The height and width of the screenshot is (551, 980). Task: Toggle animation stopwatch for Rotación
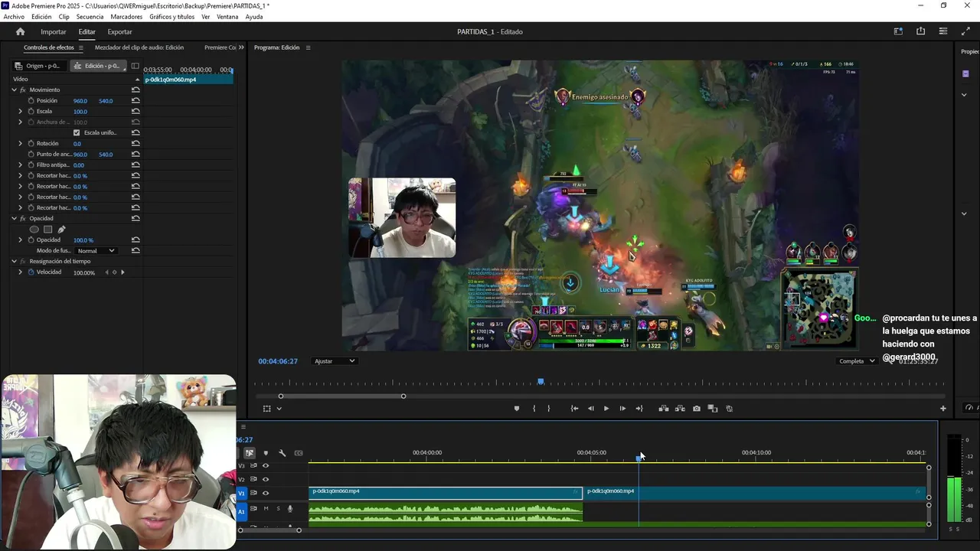31,143
